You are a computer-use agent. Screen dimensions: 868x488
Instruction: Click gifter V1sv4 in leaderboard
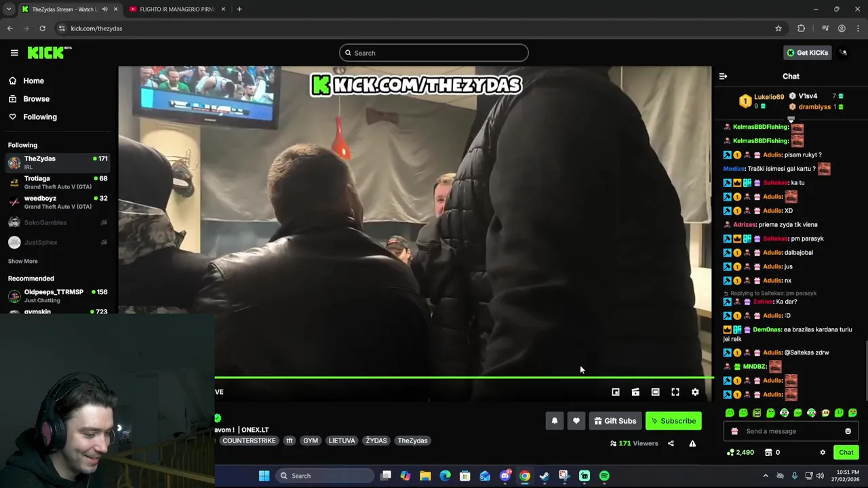(x=808, y=96)
